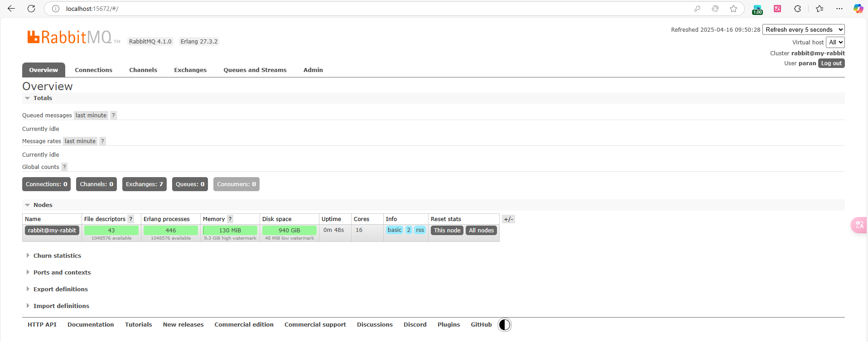This screenshot has width=868, height=342.
Task: Change Message rates last minute range
Action: [80, 141]
